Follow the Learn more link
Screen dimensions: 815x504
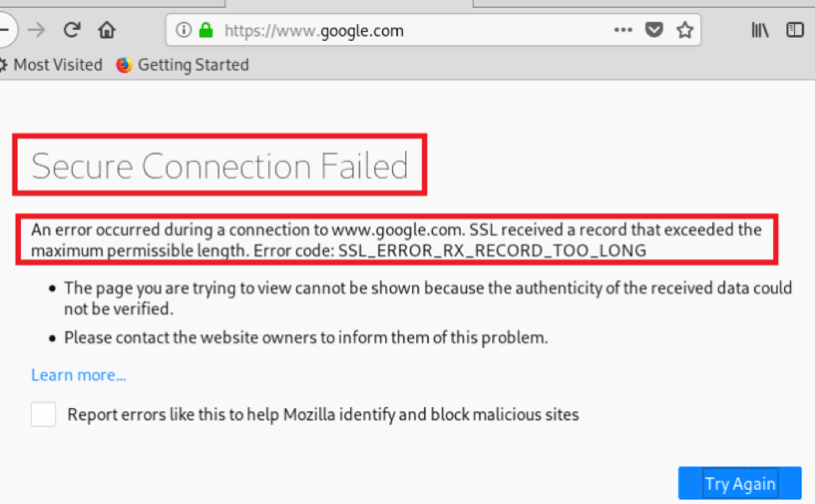(x=79, y=375)
